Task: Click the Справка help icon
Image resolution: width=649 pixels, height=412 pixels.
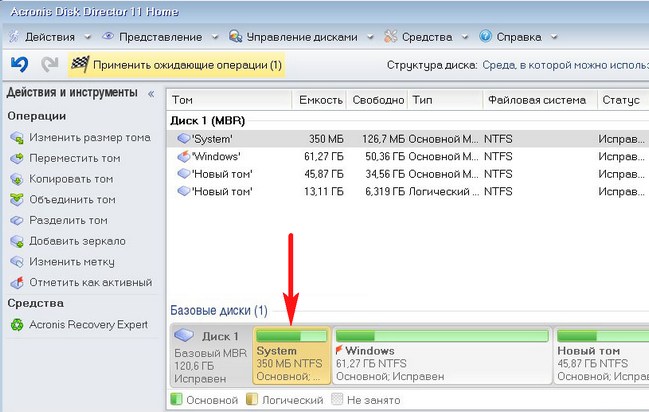Action: tap(486, 36)
